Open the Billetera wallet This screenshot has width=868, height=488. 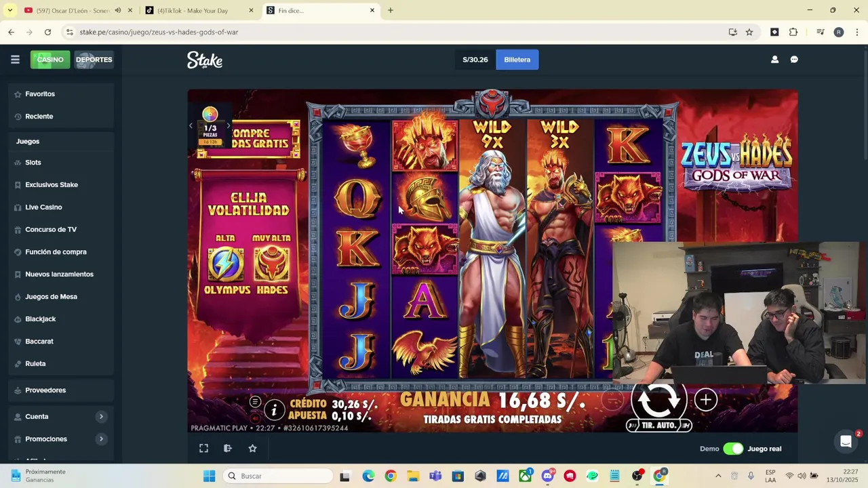(x=517, y=60)
